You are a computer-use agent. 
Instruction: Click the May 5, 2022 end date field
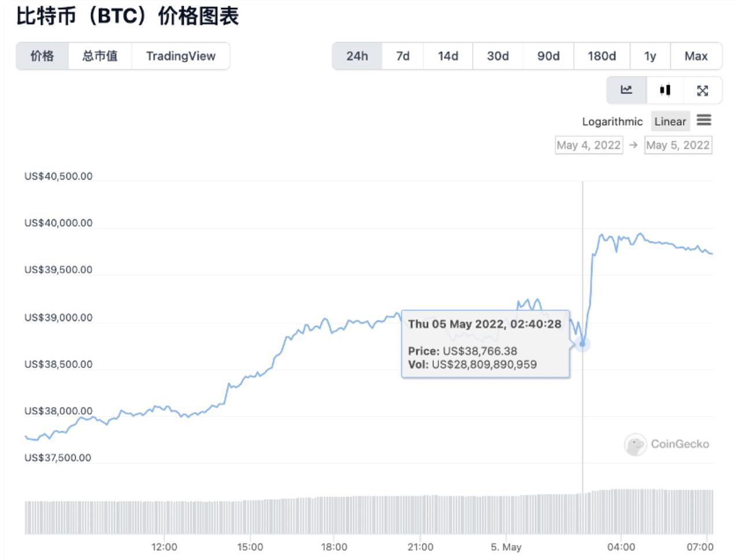[x=678, y=145]
